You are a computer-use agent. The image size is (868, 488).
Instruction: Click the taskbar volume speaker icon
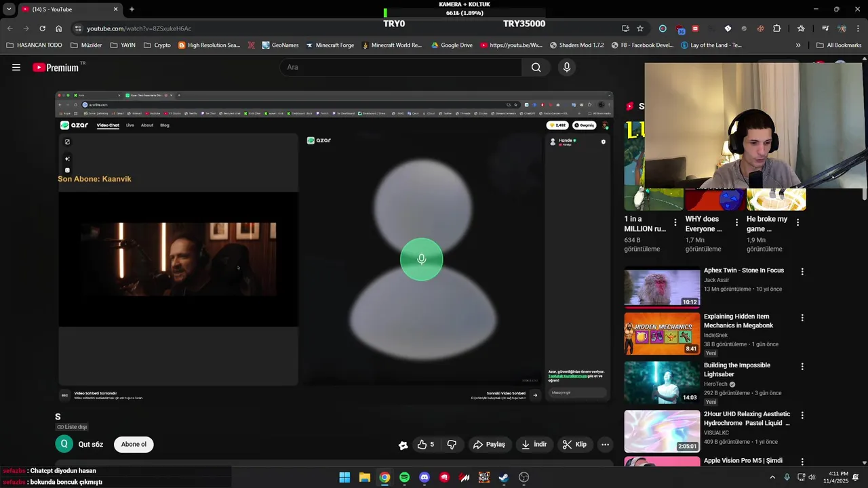click(x=812, y=477)
